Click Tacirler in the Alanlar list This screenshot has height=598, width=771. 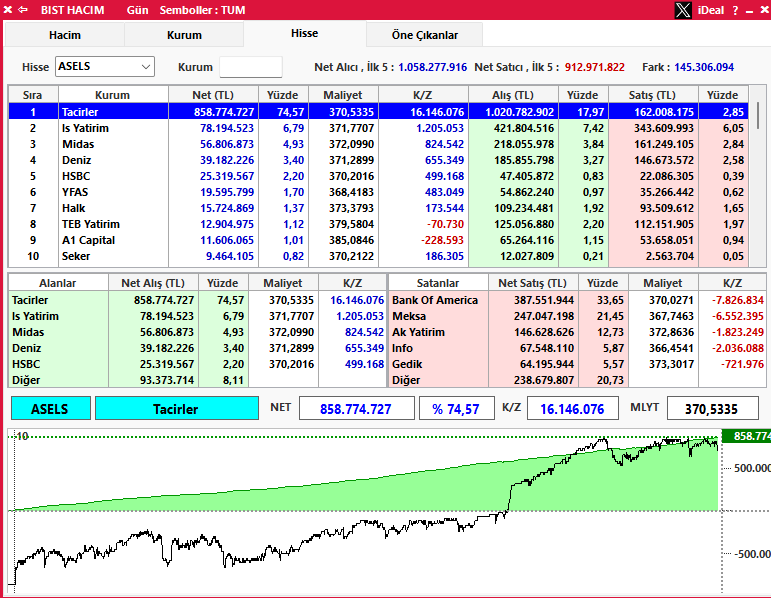30,300
